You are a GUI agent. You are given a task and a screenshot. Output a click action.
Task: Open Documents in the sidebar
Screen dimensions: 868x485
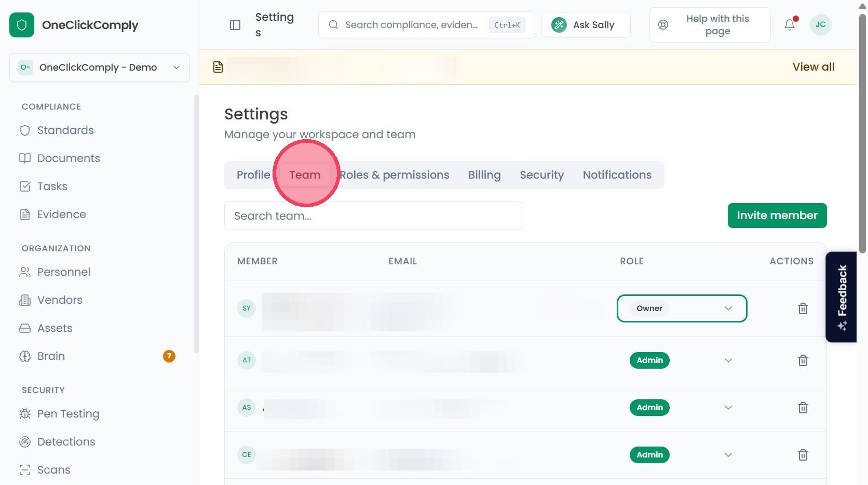point(69,158)
